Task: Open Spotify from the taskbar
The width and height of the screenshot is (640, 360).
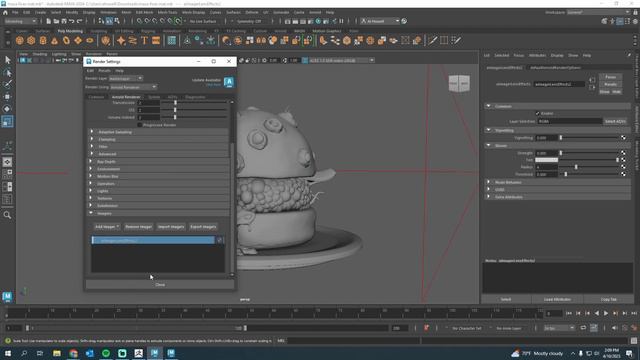Action: pos(106,353)
